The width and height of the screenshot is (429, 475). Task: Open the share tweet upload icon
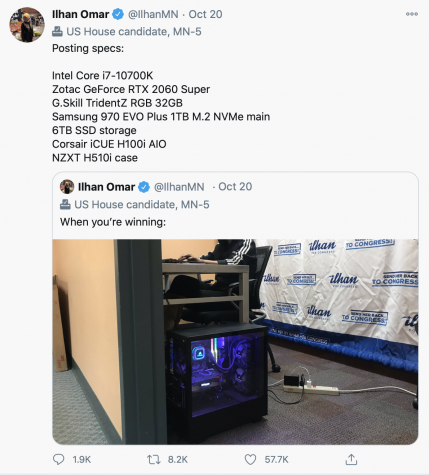351,459
